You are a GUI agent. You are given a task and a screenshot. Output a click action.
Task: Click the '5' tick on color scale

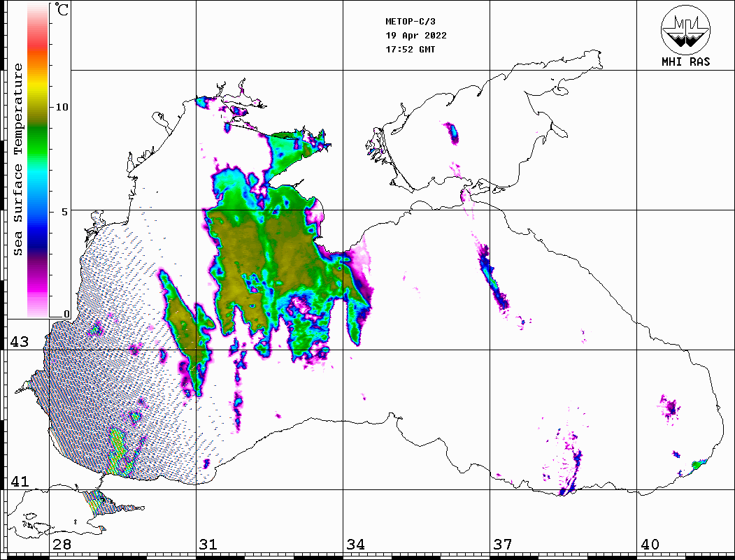65,212
